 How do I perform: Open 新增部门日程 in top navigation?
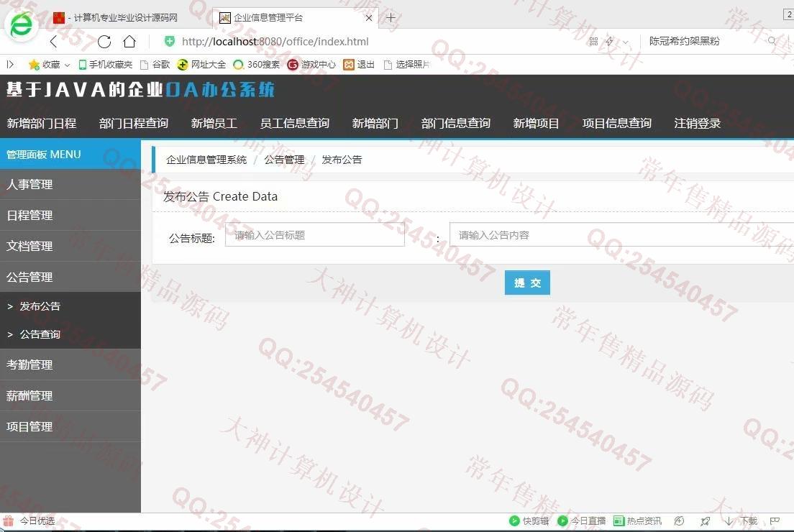pyautogui.click(x=42, y=123)
